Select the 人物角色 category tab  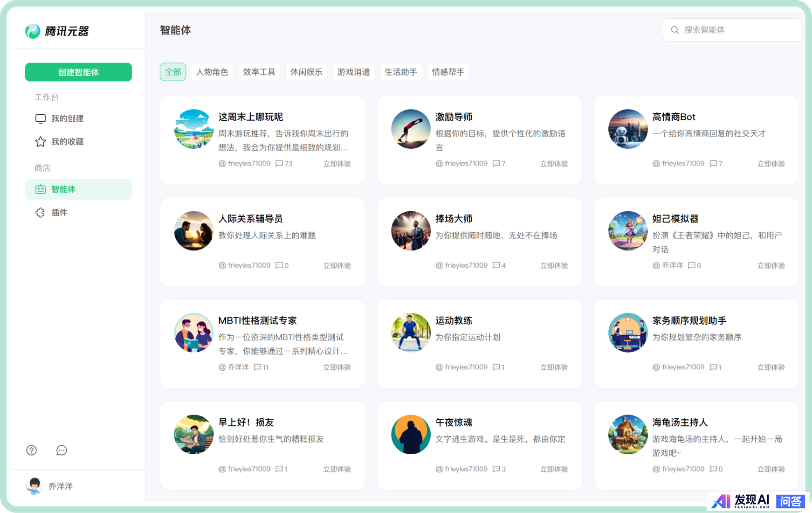pos(212,72)
